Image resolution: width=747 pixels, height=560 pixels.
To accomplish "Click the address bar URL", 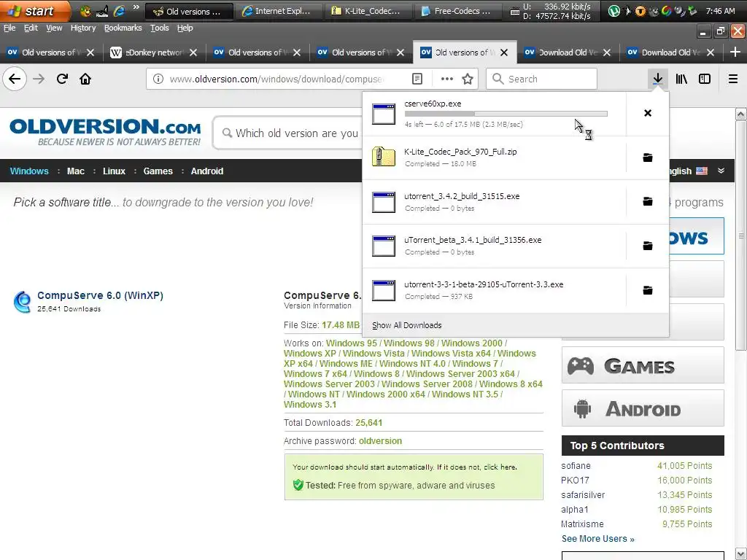I will tap(276, 79).
